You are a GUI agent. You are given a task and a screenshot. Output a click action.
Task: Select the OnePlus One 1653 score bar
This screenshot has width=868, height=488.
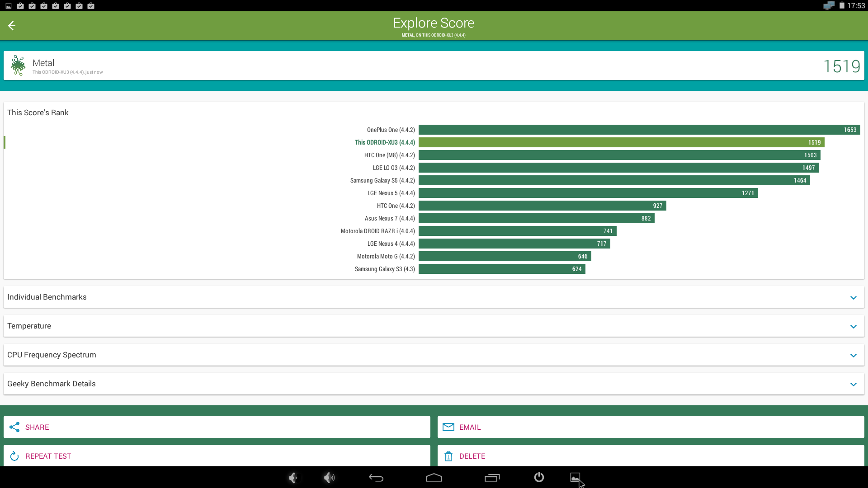639,130
